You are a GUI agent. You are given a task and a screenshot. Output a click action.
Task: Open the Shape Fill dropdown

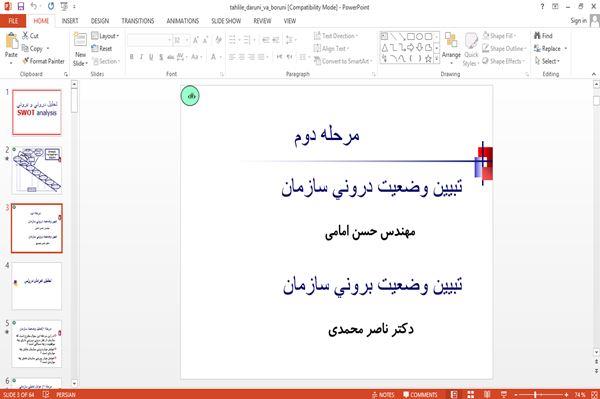tap(499, 36)
